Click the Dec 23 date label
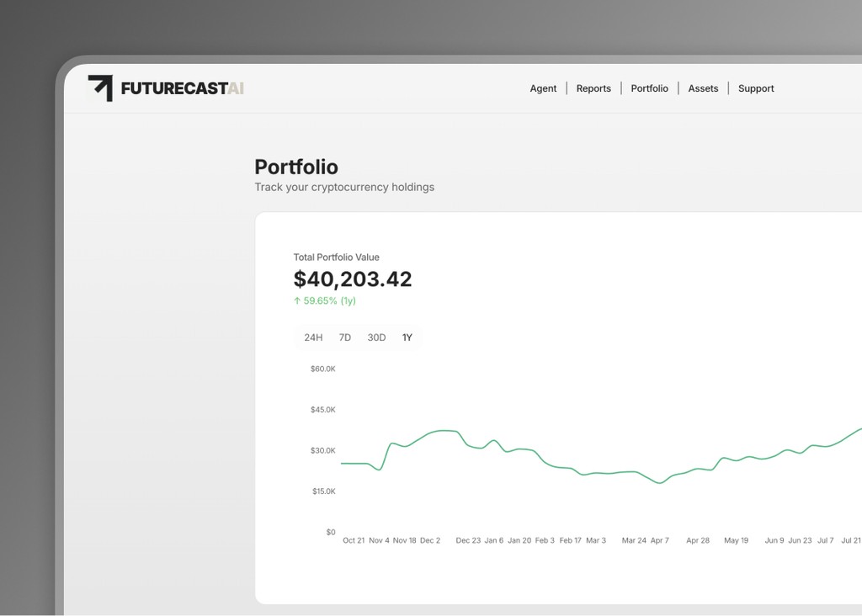The width and height of the screenshot is (862, 616). (468, 540)
